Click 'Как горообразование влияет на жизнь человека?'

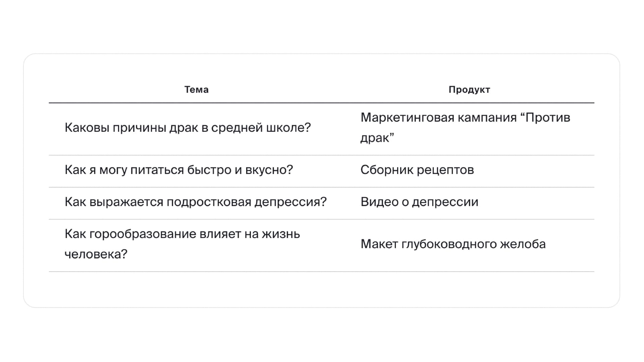[x=182, y=244]
